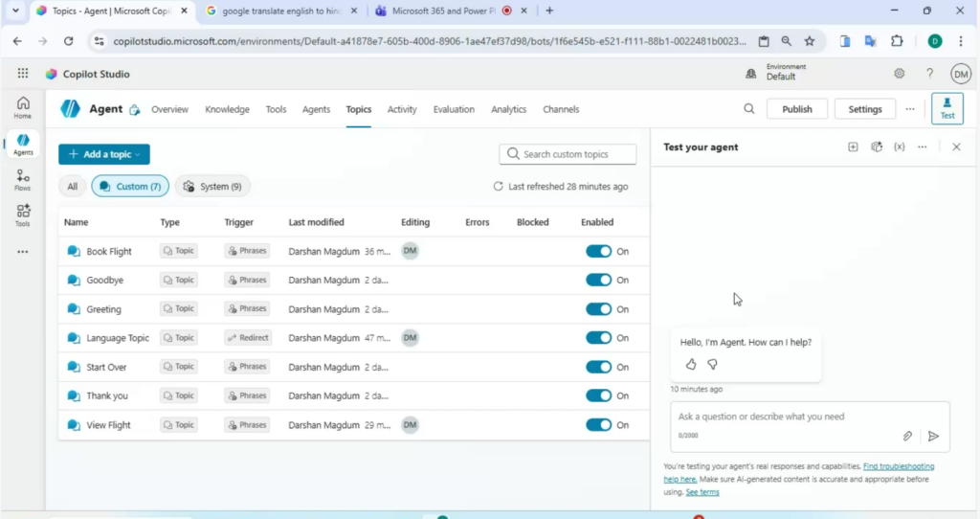Click the Search custom topics field
The height and width of the screenshot is (519, 980).
tap(568, 154)
